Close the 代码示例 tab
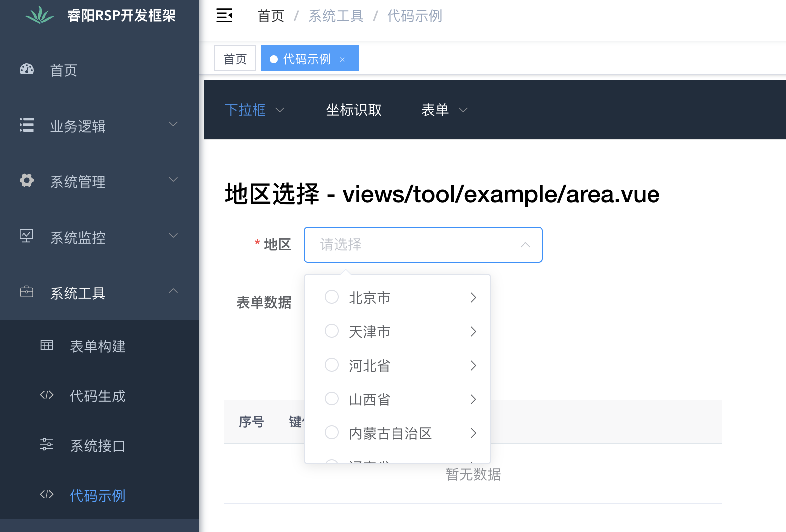This screenshot has width=786, height=532. pyautogui.click(x=342, y=59)
